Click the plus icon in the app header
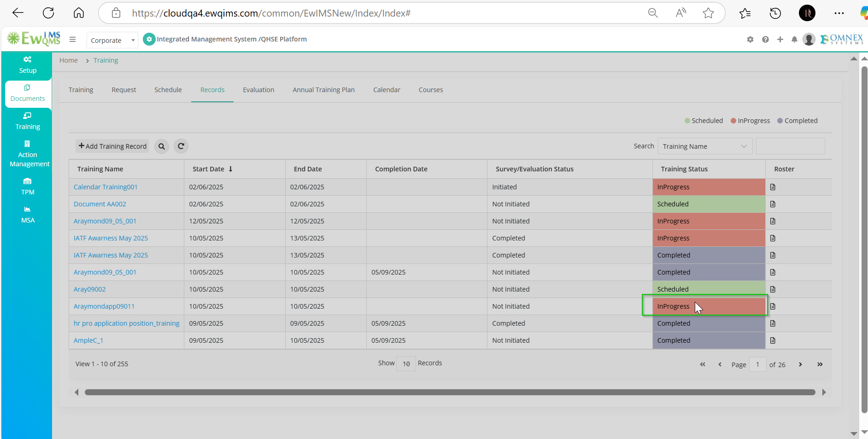Screen dimensions: 868x439 (780, 40)
